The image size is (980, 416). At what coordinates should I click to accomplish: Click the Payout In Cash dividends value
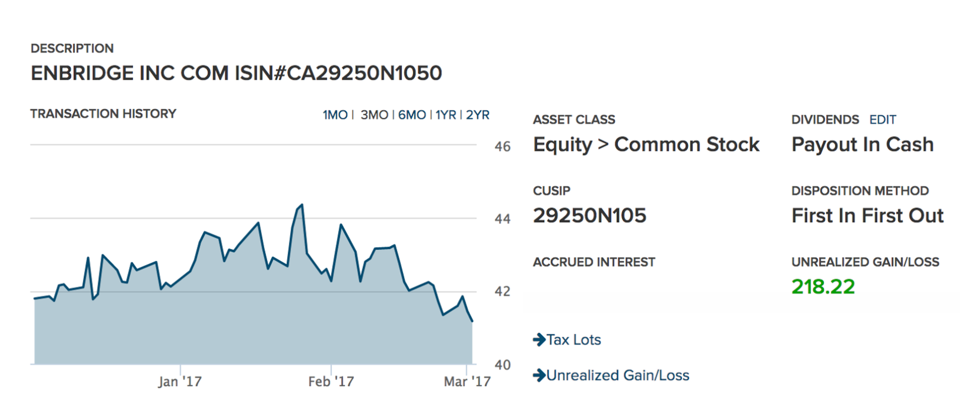[862, 144]
